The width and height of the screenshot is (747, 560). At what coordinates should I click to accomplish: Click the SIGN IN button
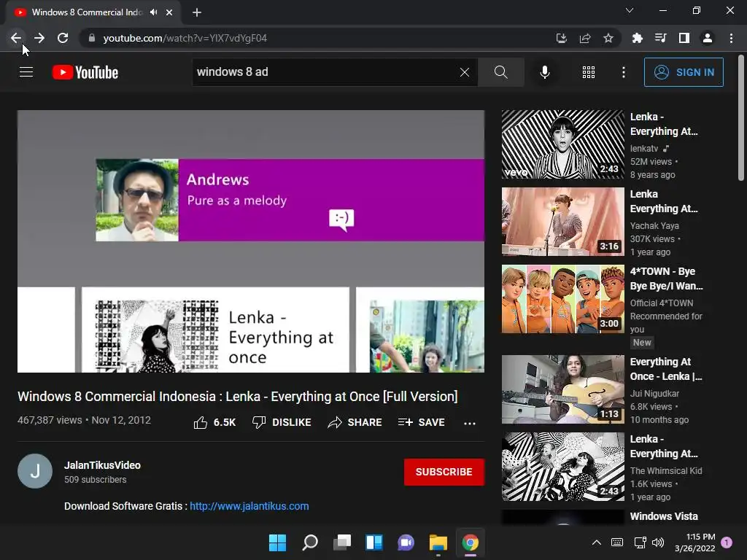tap(684, 72)
